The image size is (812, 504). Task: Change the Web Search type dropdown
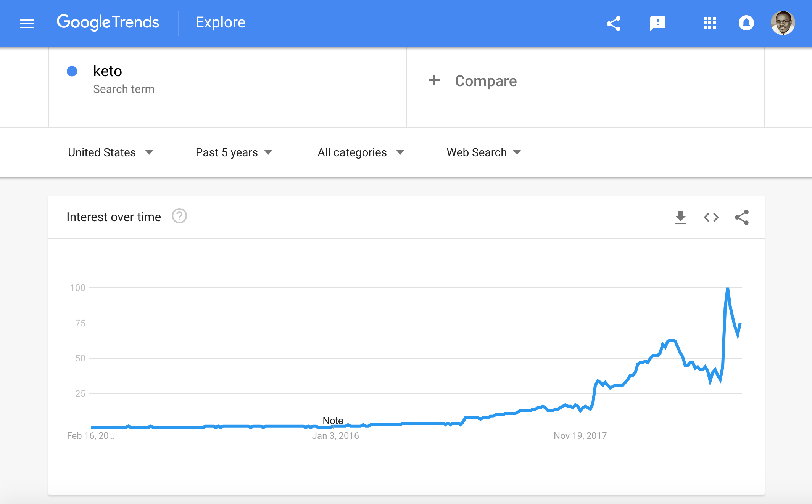click(483, 152)
